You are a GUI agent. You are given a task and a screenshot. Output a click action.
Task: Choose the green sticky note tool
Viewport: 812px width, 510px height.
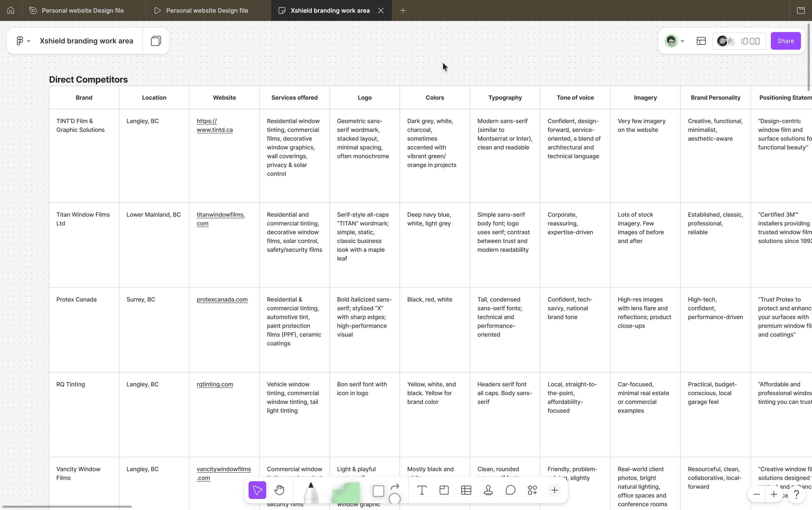pyautogui.click(x=346, y=493)
